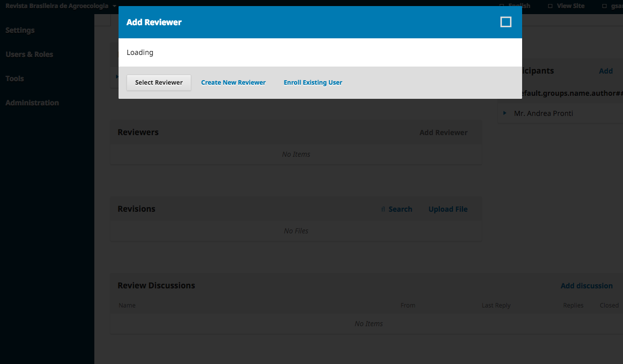Image resolution: width=623 pixels, height=364 pixels.
Task: Click the Last Reply column header
Action: [496, 306]
